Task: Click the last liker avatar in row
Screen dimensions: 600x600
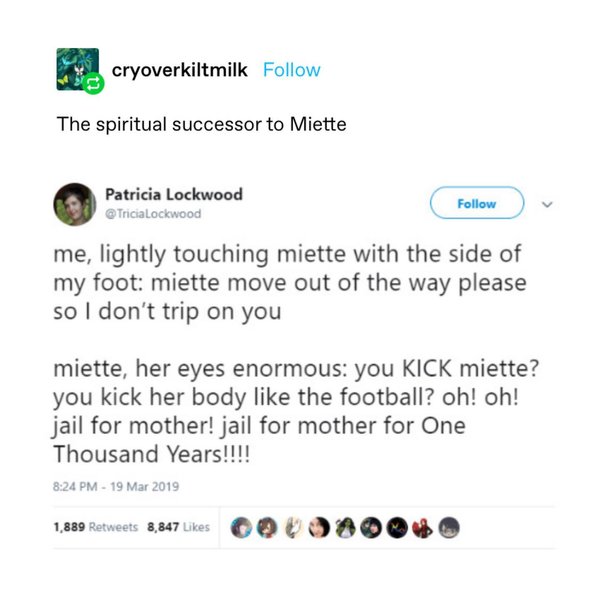Action: pyautogui.click(x=450, y=527)
